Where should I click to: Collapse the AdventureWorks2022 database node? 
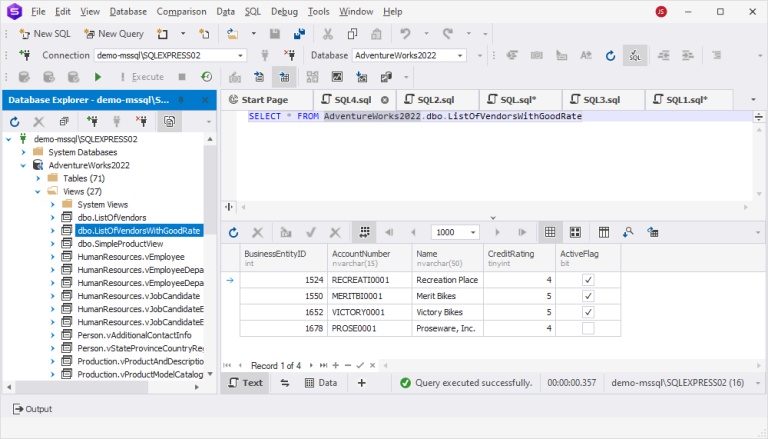coord(23,166)
